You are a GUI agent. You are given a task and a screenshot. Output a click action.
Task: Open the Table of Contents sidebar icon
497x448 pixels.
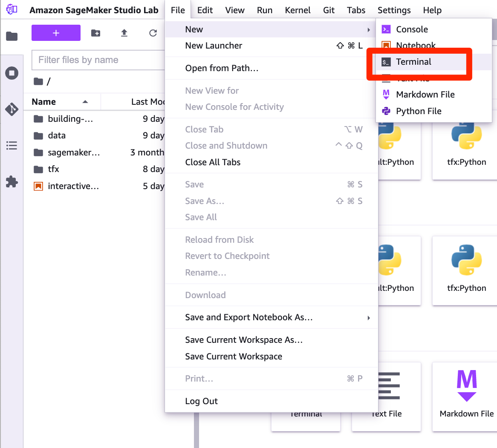[12, 146]
